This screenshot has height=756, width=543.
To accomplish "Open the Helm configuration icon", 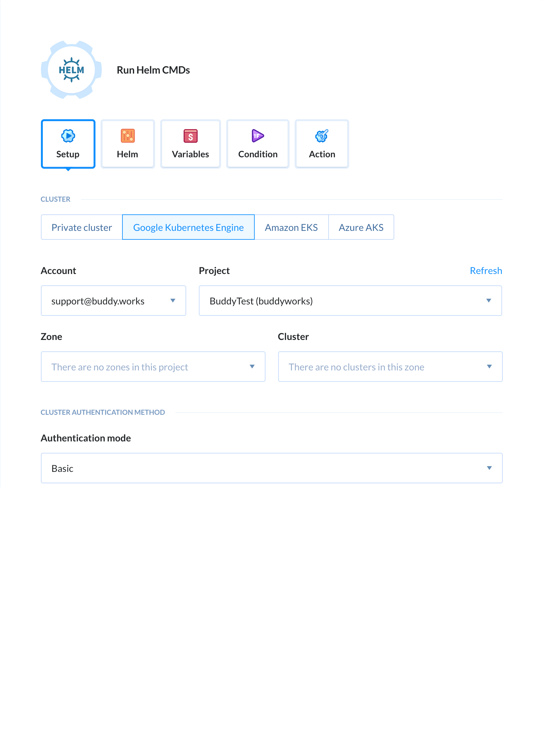I will (128, 136).
